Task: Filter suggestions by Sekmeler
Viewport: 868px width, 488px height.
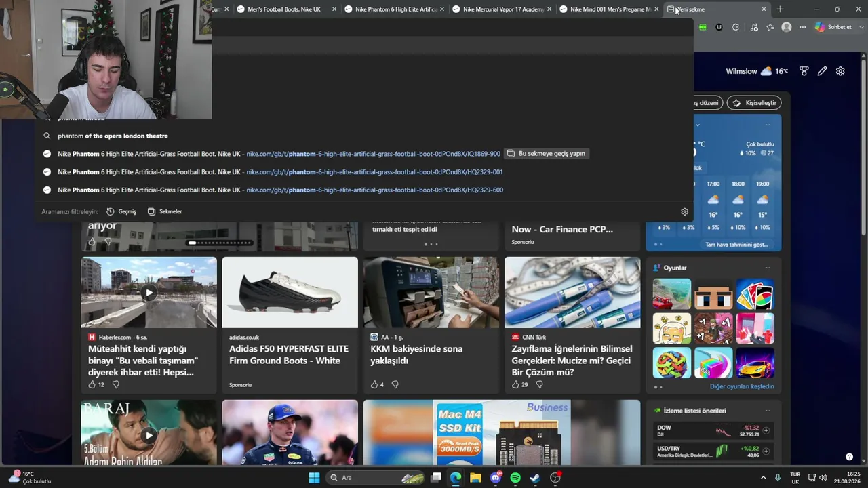Action: 165,211
